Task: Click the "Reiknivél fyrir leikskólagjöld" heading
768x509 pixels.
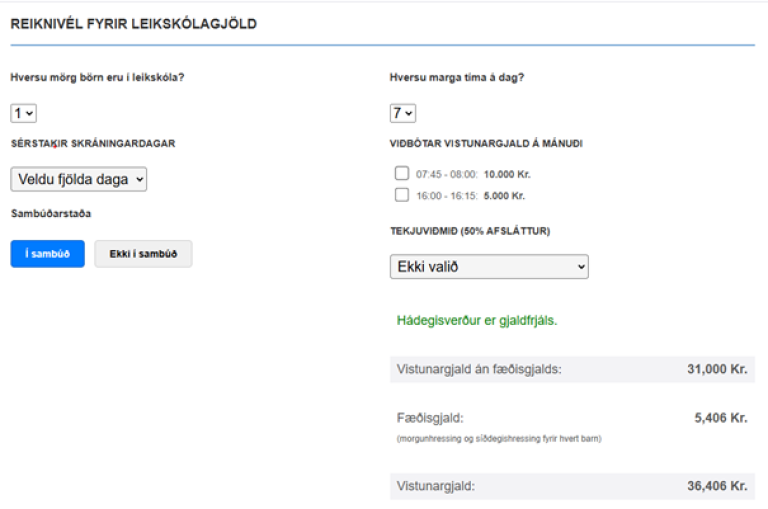Action: (133, 24)
